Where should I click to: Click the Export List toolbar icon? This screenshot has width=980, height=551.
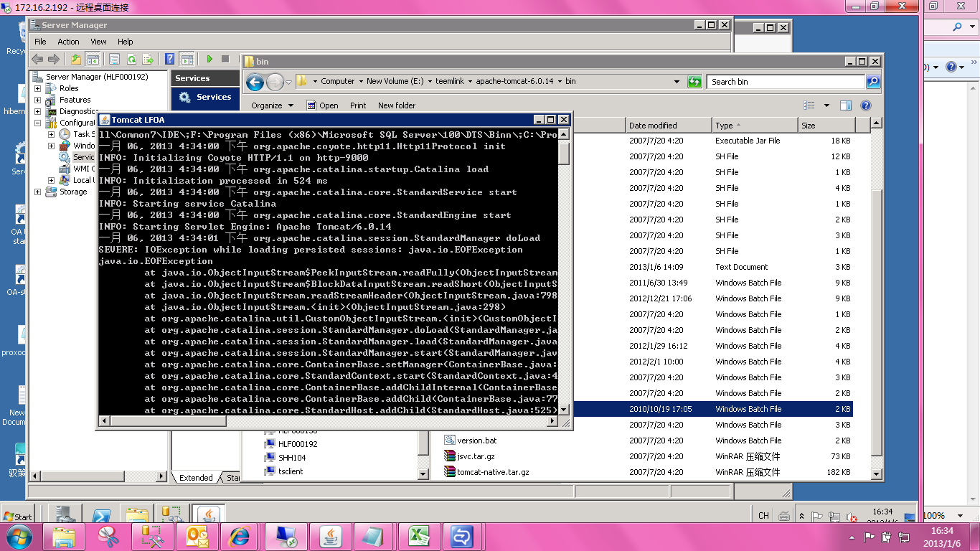coord(148,59)
